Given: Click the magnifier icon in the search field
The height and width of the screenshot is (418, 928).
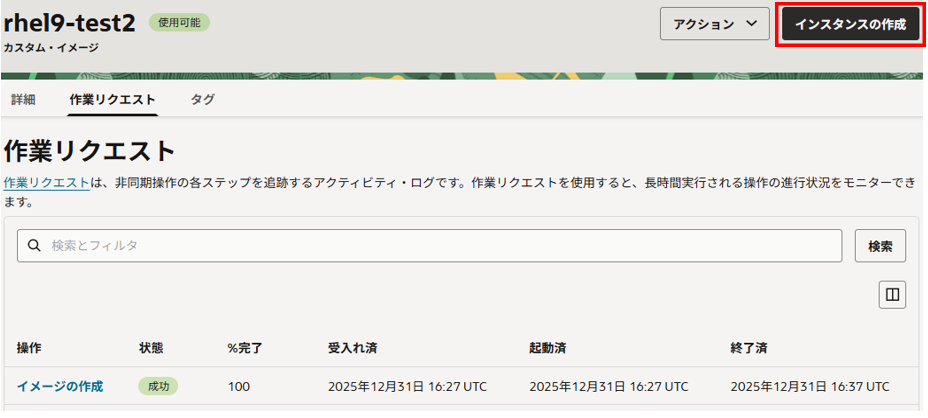Looking at the screenshot, I should [34, 246].
